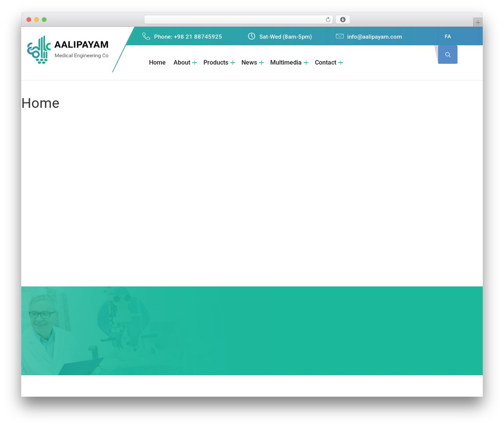The height and width of the screenshot is (427, 504).
Task: Click the clock icon beside business hours
Action: [252, 36]
